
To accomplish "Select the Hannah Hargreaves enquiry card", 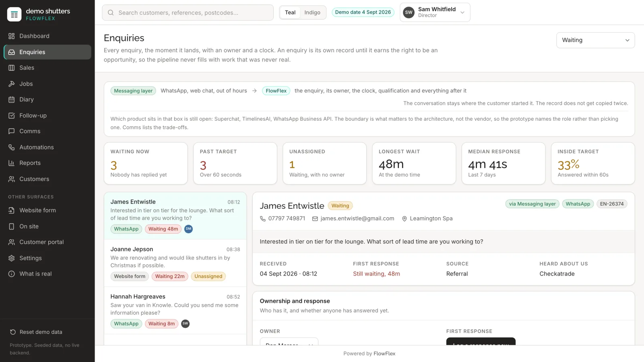I will pyautogui.click(x=175, y=311).
